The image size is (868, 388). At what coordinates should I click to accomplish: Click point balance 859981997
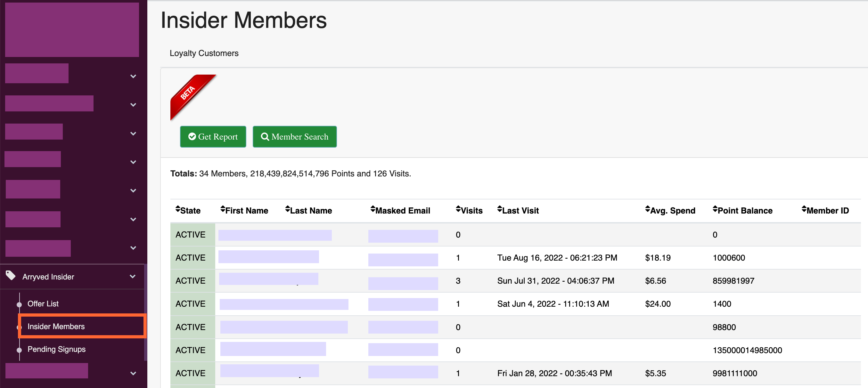pos(733,280)
